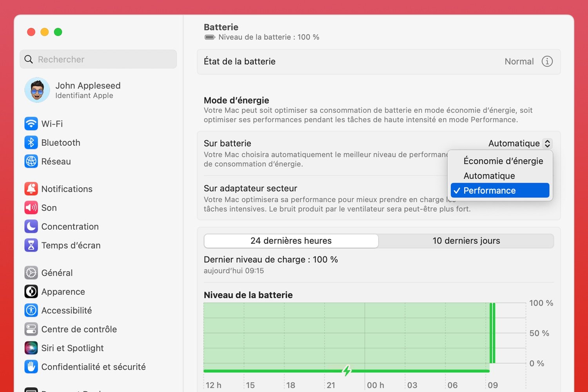This screenshot has height=392, width=588.
Task: Click the Siri et Spotlight icon
Action: click(31, 348)
